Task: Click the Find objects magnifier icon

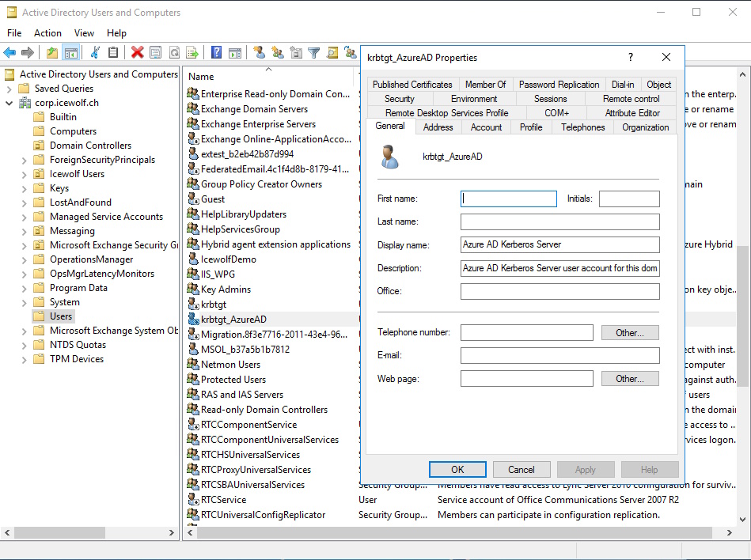Action: (x=332, y=52)
